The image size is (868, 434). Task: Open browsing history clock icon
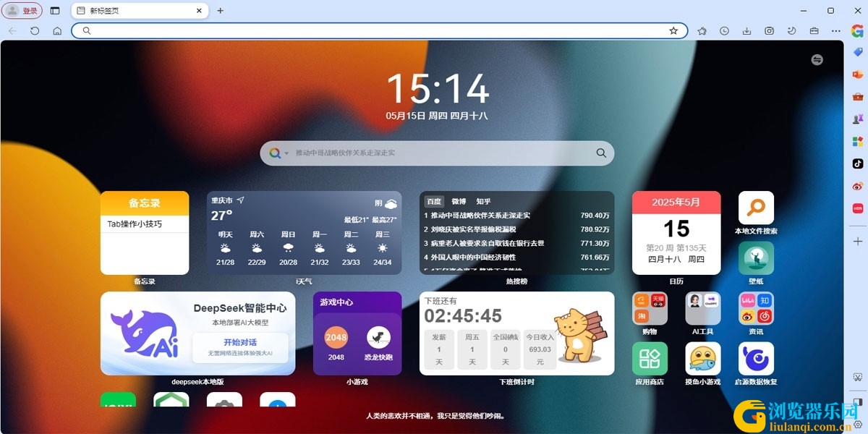[724, 31]
